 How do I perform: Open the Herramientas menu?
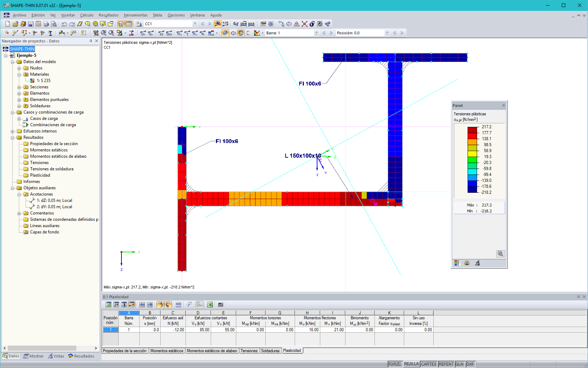coord(136,15)
